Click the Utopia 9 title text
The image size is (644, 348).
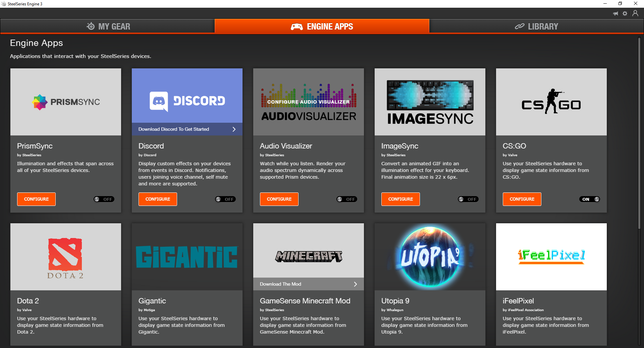tap(395, 301)
